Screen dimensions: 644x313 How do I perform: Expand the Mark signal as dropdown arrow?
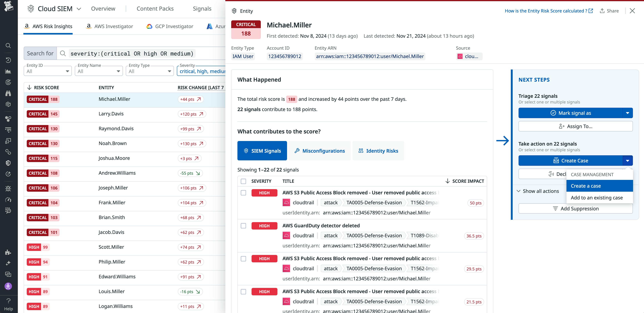[628, 113]
